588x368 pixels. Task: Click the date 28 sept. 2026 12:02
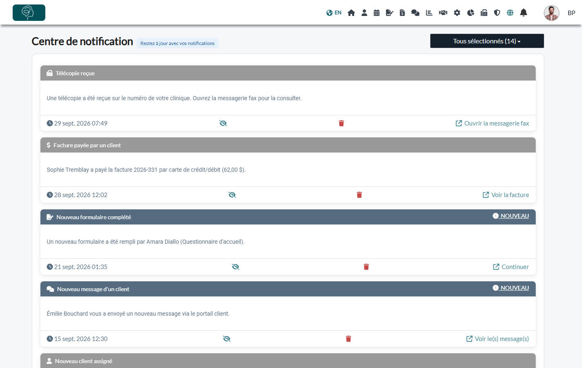(x=77, y=195)
